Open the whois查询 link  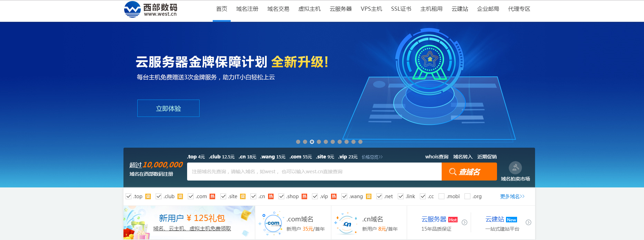(437, 157)
